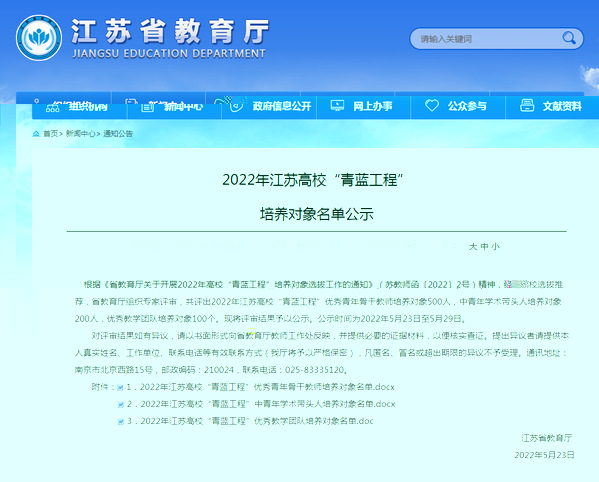The image size is (599, 482).
Task: Click the Jiangsu Education Department logo emblem
Action: [x=39, y=38]
